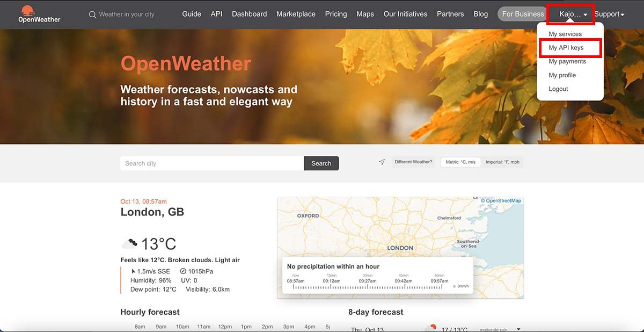The width and height of the screenshot is (644, 332).
Task: Select Metric: °C, m/s units
Action: point(460,162)
